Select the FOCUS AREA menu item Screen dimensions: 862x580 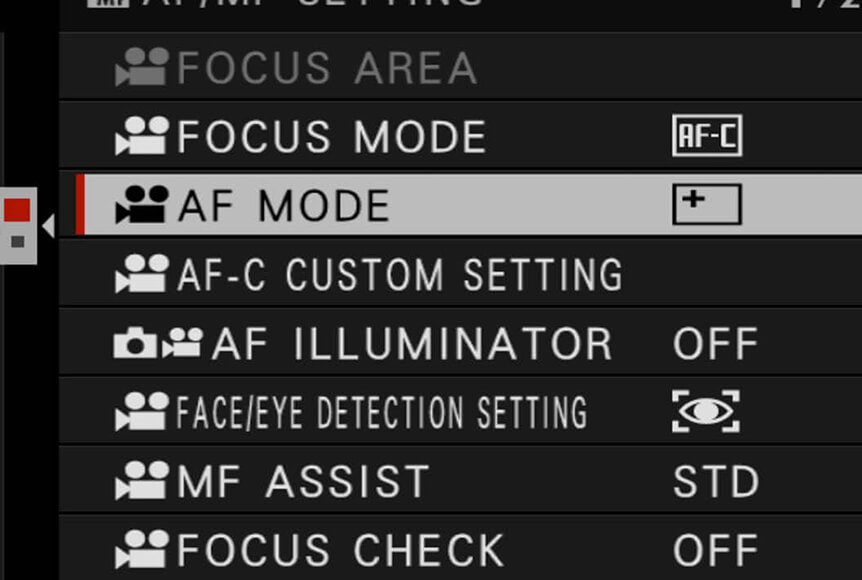(x=460, y=67)
